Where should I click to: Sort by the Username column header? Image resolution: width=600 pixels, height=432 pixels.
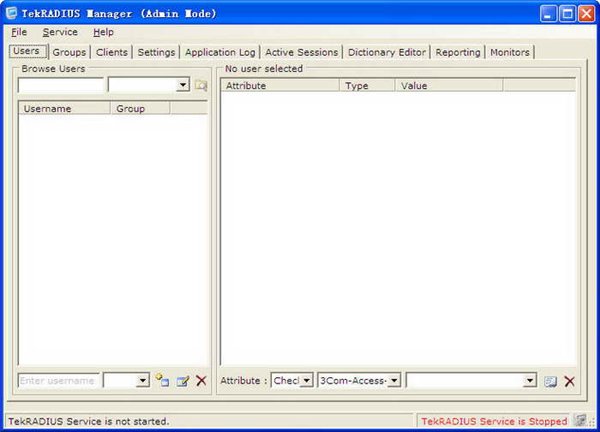pos(64,109)
